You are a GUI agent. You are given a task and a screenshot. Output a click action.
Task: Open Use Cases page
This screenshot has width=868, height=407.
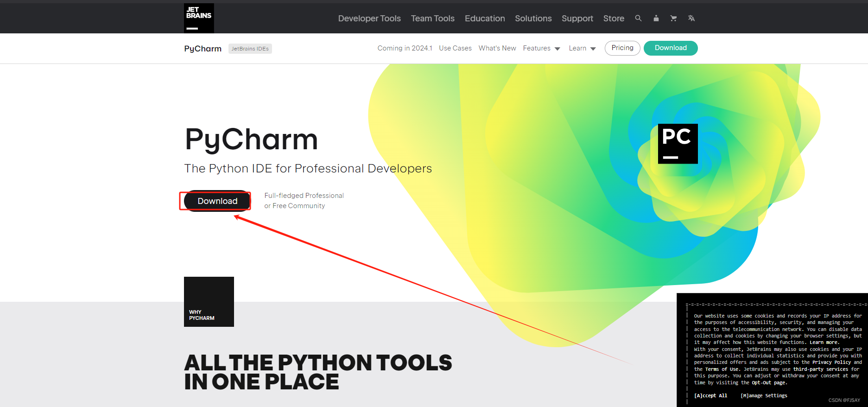click(455, 48)
